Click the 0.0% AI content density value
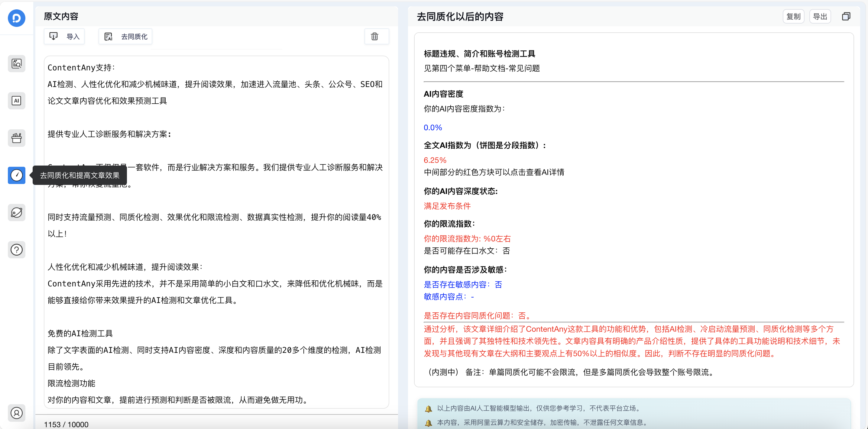 pyautogui.click(x=433, y=127)
